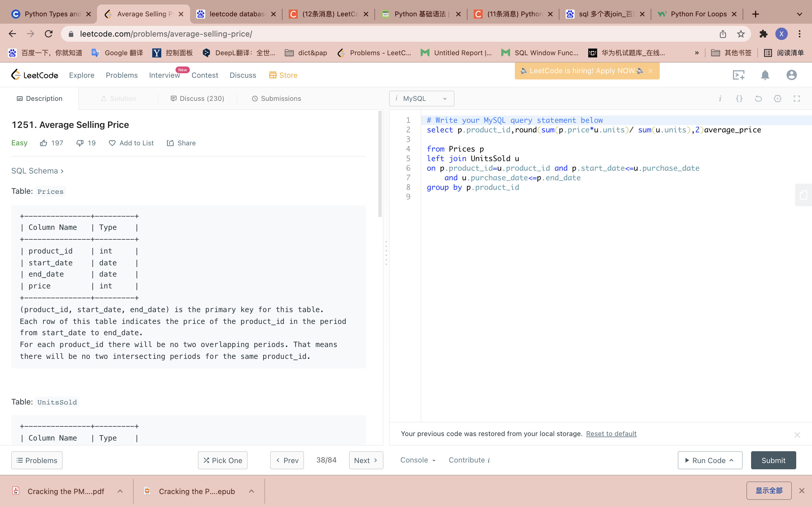Click the Submit button
The image size is (812, 507).
(773, 460)
